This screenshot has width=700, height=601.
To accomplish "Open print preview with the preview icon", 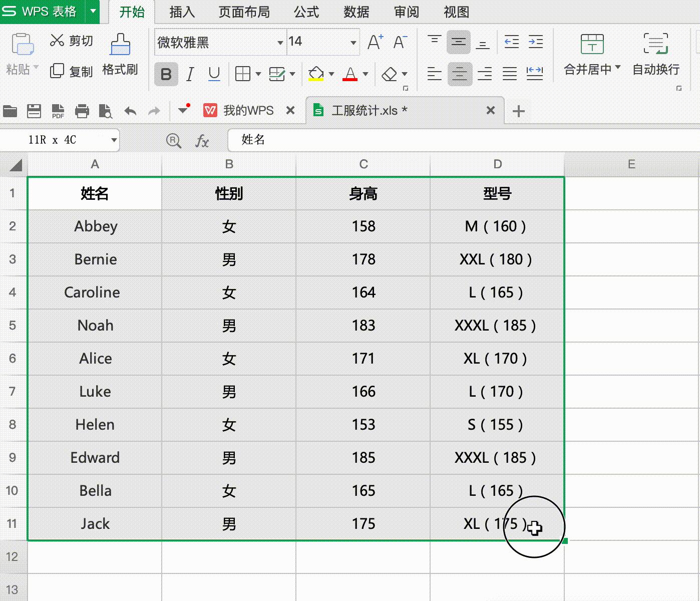I will (106, 111).
